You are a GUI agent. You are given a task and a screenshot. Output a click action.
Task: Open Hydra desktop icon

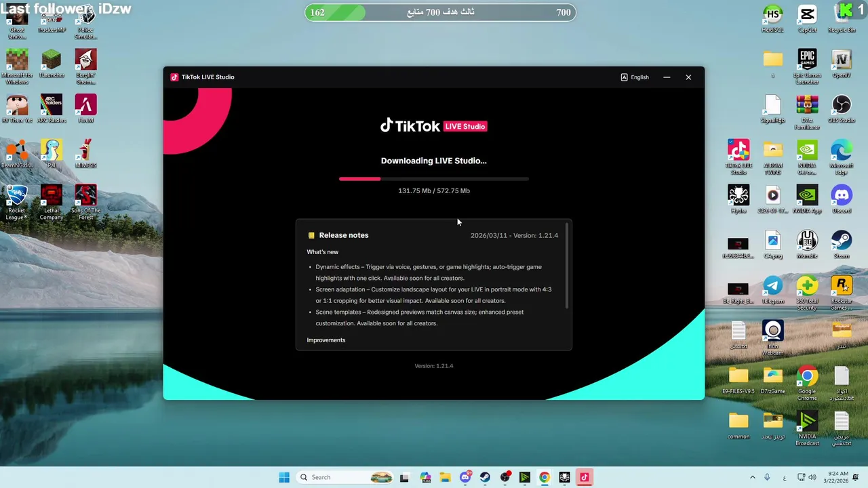[x=738, y=200]
